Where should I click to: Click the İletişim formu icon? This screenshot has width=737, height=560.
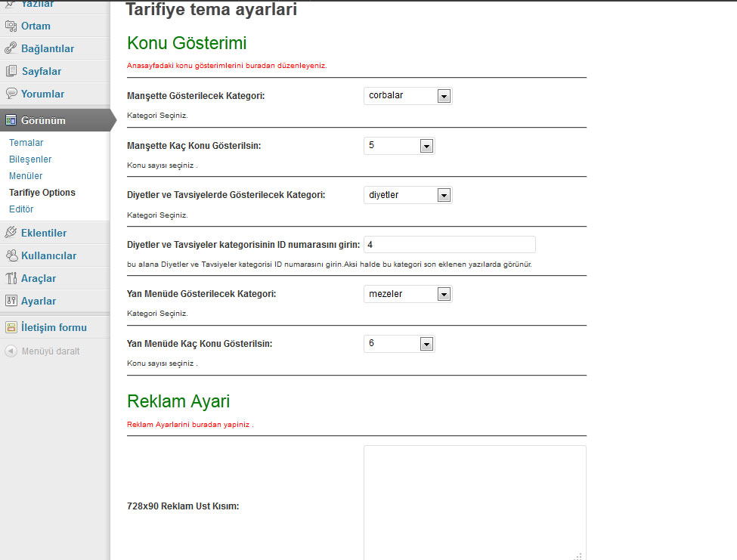[11, 327]
